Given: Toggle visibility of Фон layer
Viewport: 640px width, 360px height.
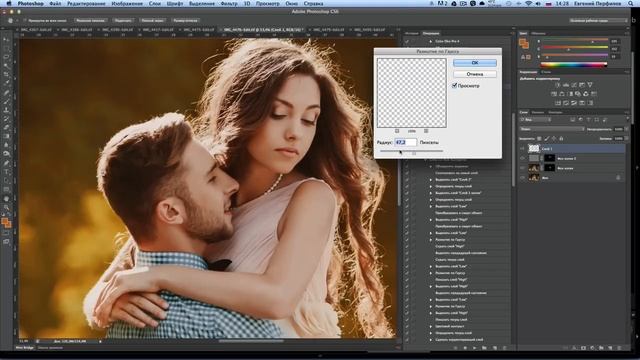Looking at the screenshot, I should (x=522, y=178).
